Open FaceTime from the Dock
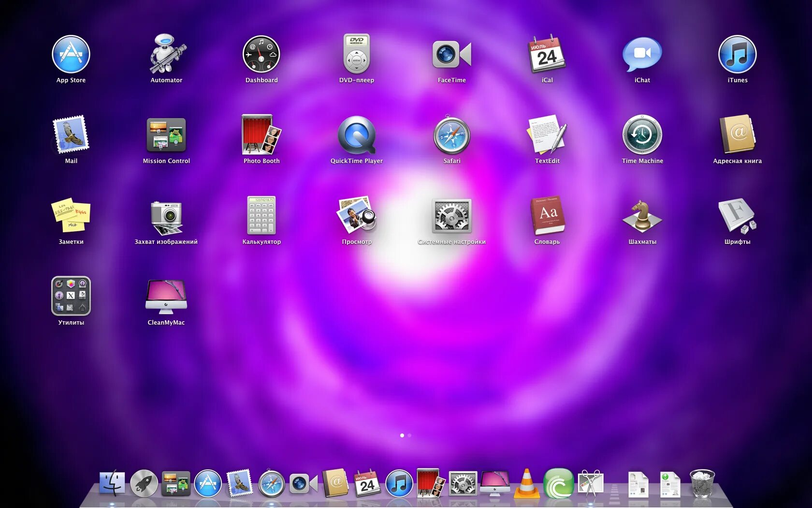Image resolution: width=812 pixels, height=508 pixels. pyautogui.click(x=304, y=483)
